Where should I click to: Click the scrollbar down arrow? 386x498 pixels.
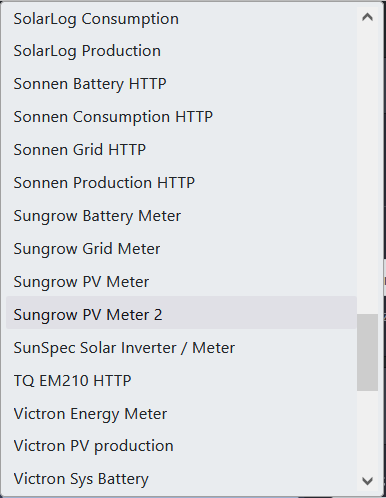pyautogui.click(x=367, y=481)
